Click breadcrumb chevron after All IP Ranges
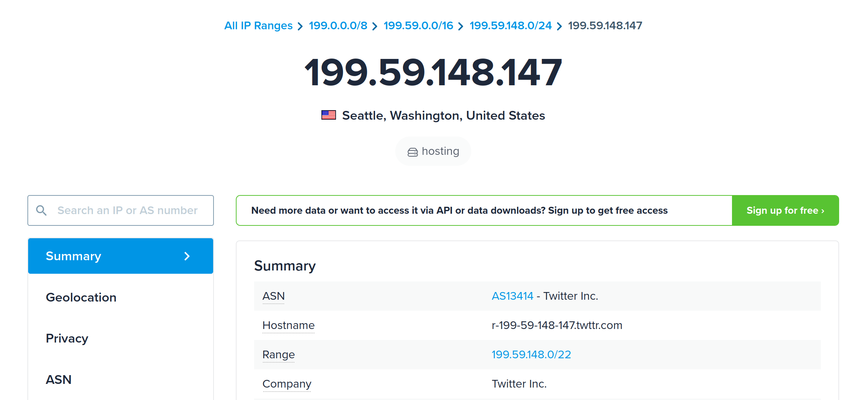The image size is (868, 400). coord(300,26)
